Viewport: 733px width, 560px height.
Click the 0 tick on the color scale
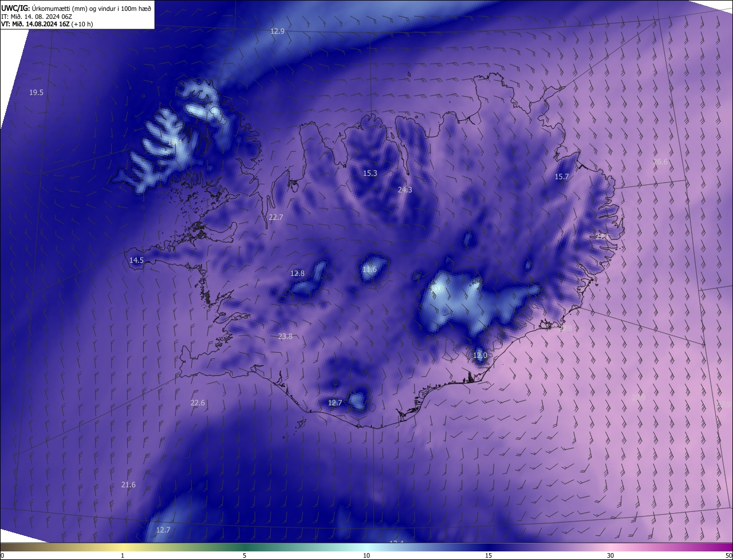[2, 555]
